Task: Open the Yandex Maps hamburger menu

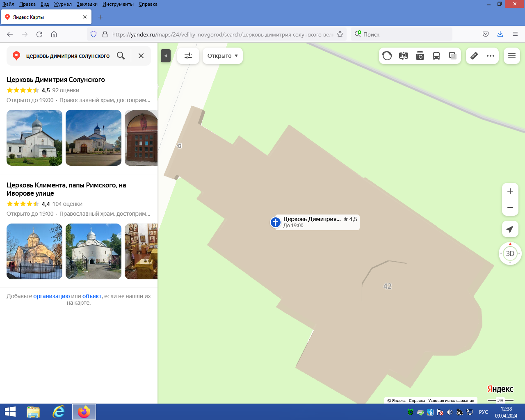Action: 512,56
